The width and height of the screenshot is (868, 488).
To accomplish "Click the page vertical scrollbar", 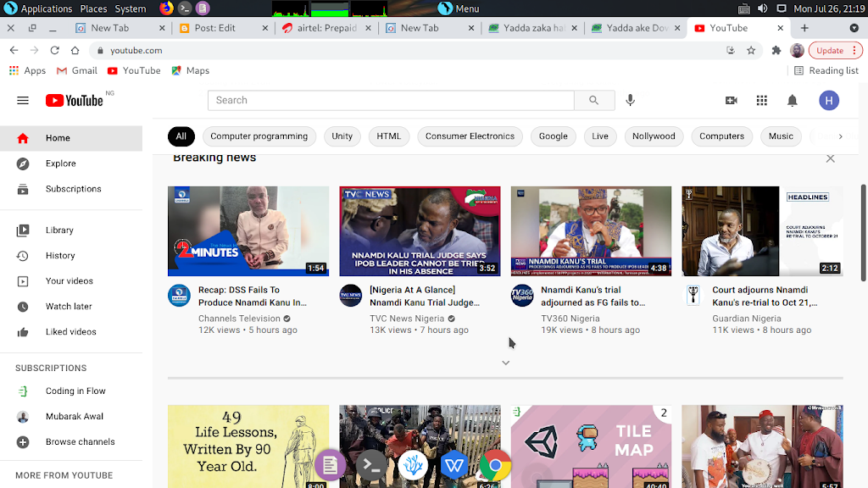I will pyautogui.click(x=864, y=232).
